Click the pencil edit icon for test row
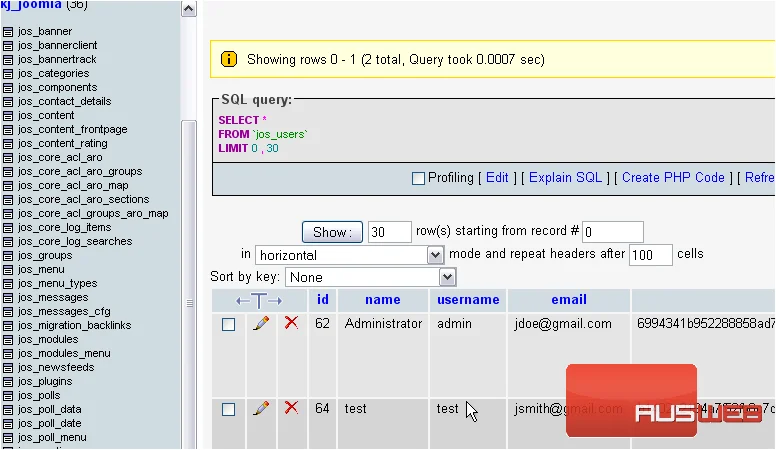 point(261,408)
